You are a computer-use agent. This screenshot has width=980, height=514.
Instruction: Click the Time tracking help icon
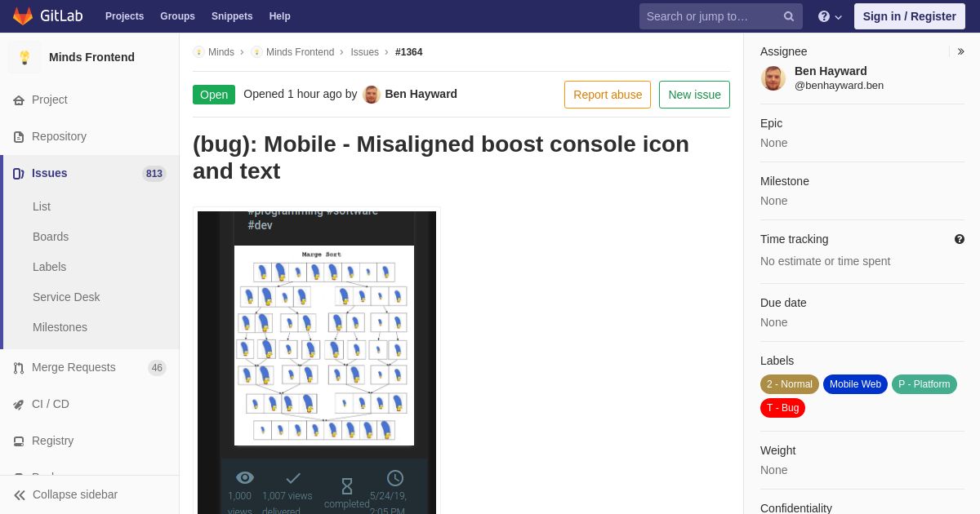pyautogui.click(x=960, y=239)
